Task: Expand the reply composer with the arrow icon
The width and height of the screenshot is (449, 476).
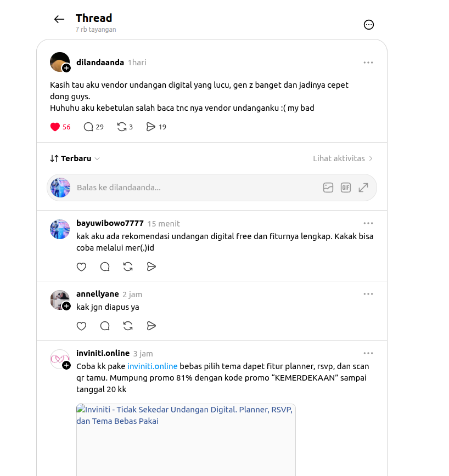Action: coord(363,188)
